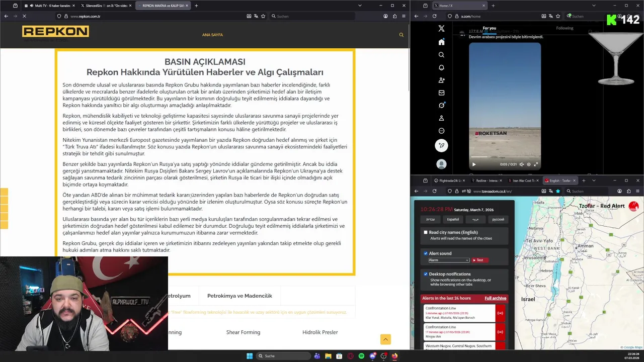Screen dimensions: 644x362
Task: Click Petrokimya ve Madencilik tab
Action: pos(239,296)
